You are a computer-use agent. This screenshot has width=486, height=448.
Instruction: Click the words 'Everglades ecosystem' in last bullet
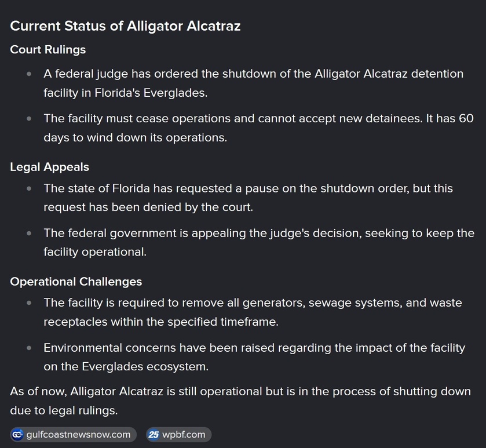click(145, 367)
